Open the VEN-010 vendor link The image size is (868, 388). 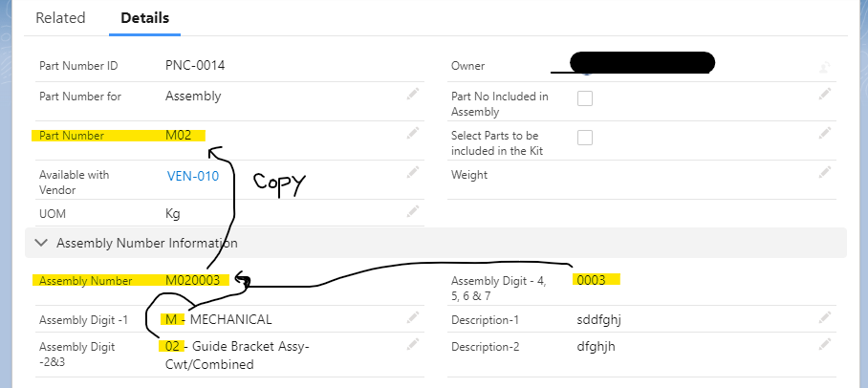(x=192, y=176)
